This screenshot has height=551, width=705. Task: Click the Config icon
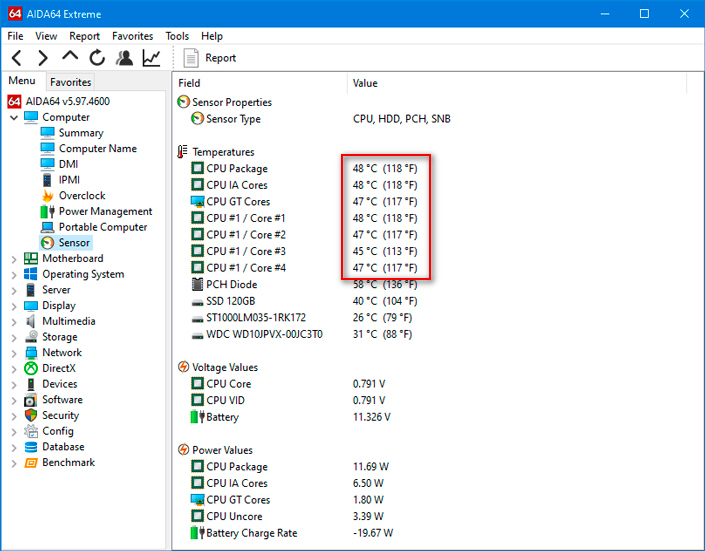point(31,431)
